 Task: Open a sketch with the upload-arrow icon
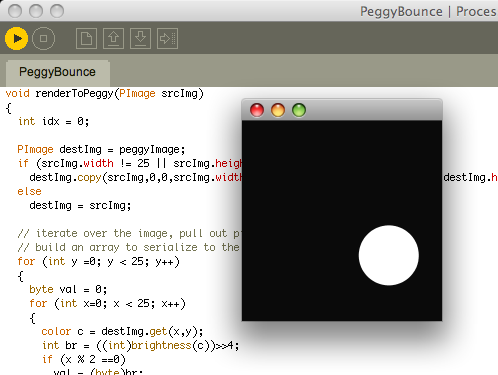point(113,39)
